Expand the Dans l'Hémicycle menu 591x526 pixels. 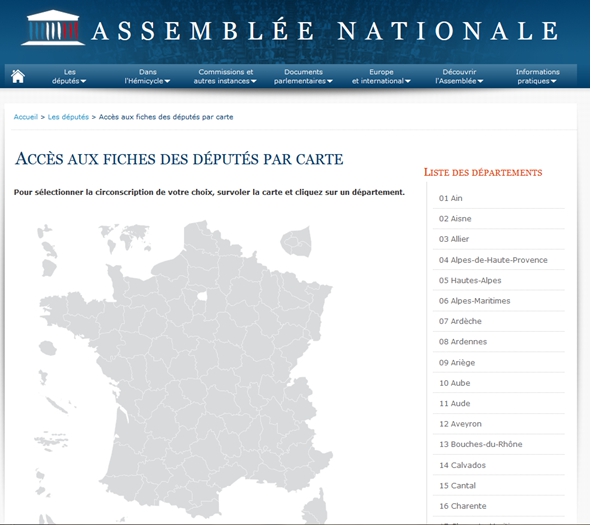pos(147,76)
